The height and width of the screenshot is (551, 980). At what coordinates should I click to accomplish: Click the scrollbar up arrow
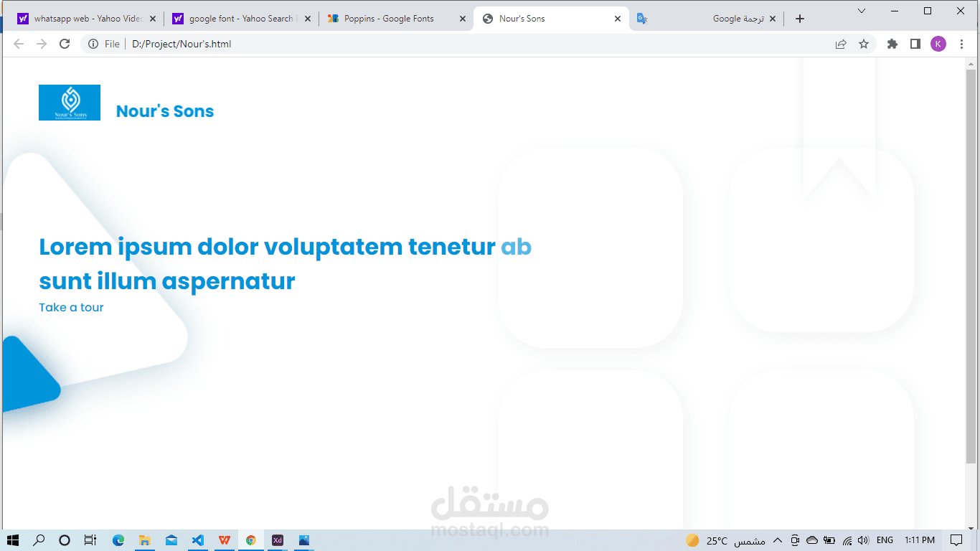pyautogui.click(x=971, y=63)
